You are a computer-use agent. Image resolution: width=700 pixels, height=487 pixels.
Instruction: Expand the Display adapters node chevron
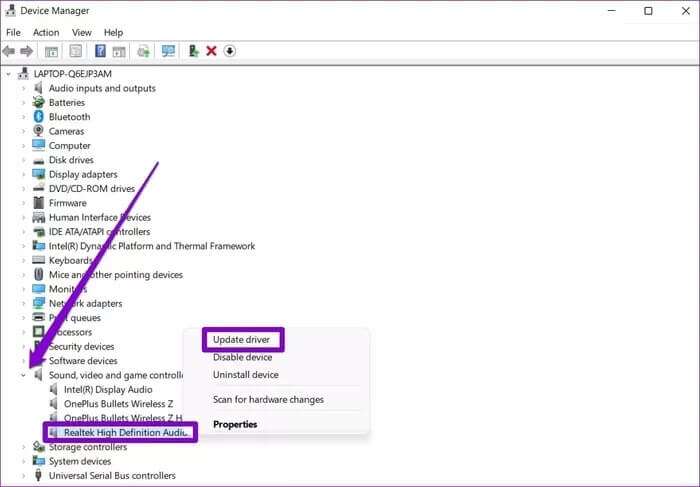coord(23,175)
